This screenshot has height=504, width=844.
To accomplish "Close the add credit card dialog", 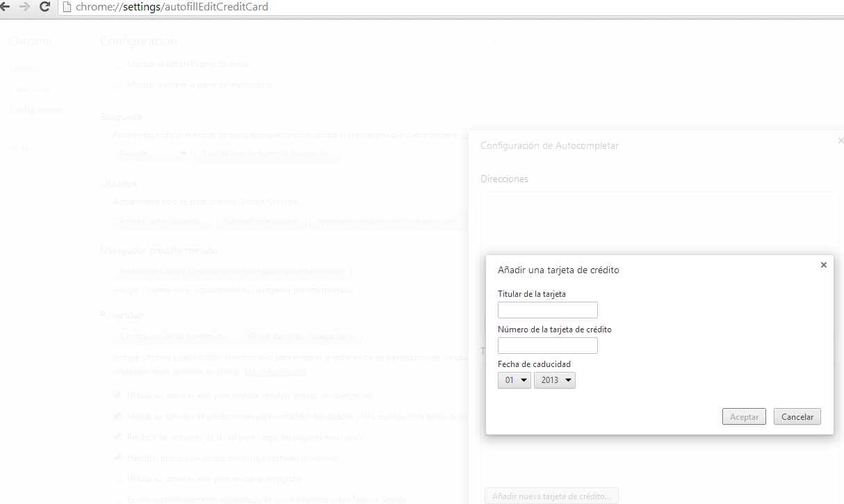I will click(823, 265).
